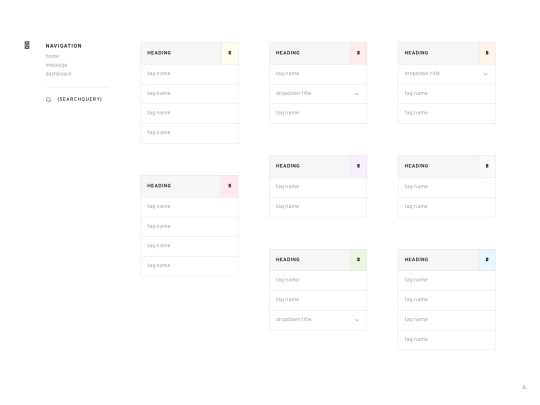Expand dropdown title in the orange-icon card
540x405 pixels.
447,74
